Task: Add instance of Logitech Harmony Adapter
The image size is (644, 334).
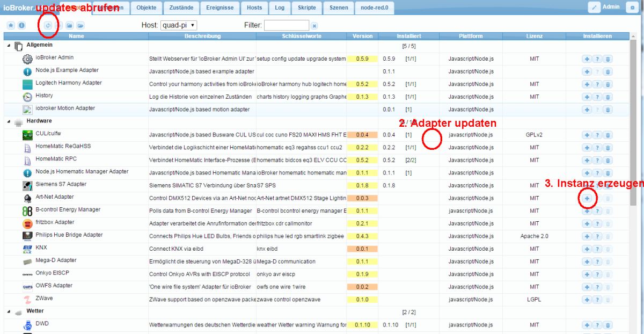Action: point(587,84)
